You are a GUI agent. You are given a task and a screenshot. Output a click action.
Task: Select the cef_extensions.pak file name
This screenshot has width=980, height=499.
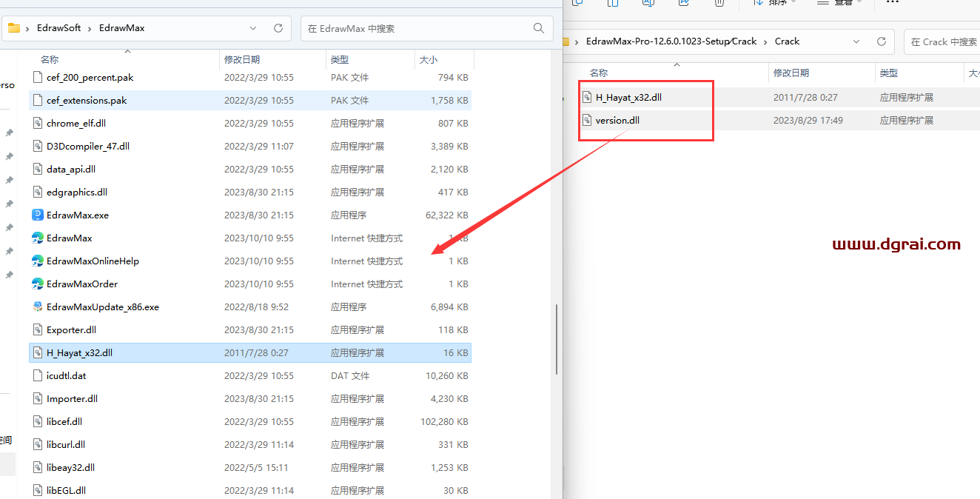(87, 101)
